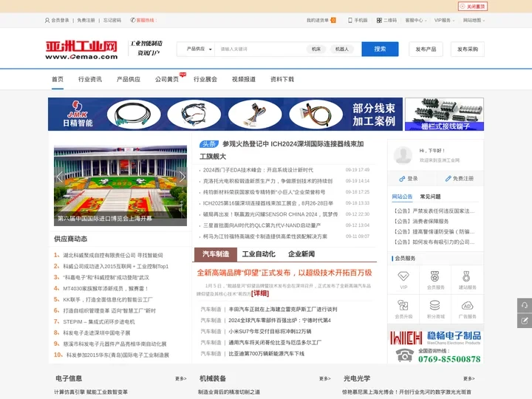Select the 汽车制造 news tab

click(x=216, y=254)
